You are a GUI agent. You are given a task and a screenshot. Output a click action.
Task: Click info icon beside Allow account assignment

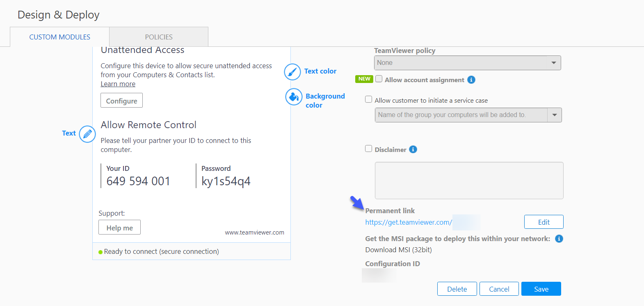[x=471, y=80]
